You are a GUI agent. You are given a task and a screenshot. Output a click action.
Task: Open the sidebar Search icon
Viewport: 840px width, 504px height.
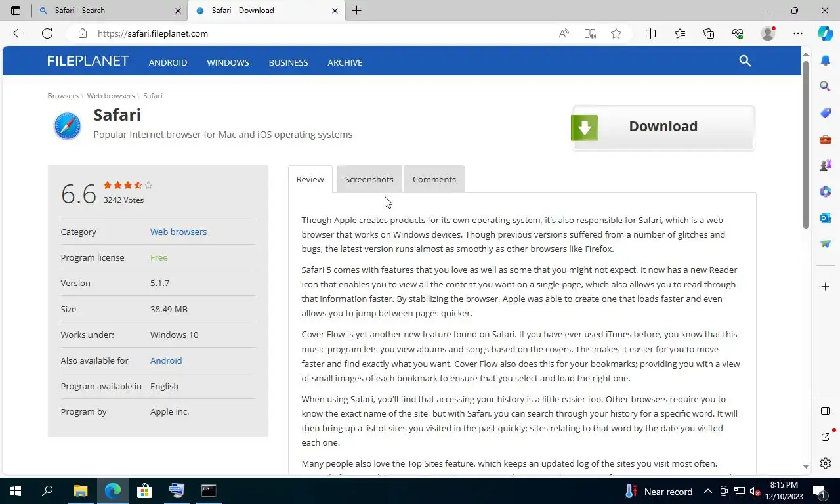coord(826,86)
